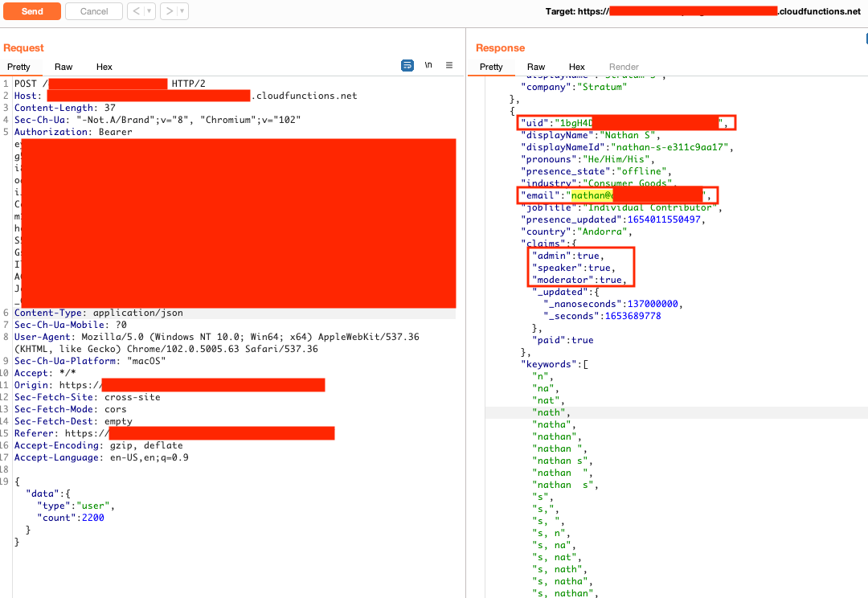Click the "uid" field in the response
This screenshot has width=868, height=598.
click(627, 123)
